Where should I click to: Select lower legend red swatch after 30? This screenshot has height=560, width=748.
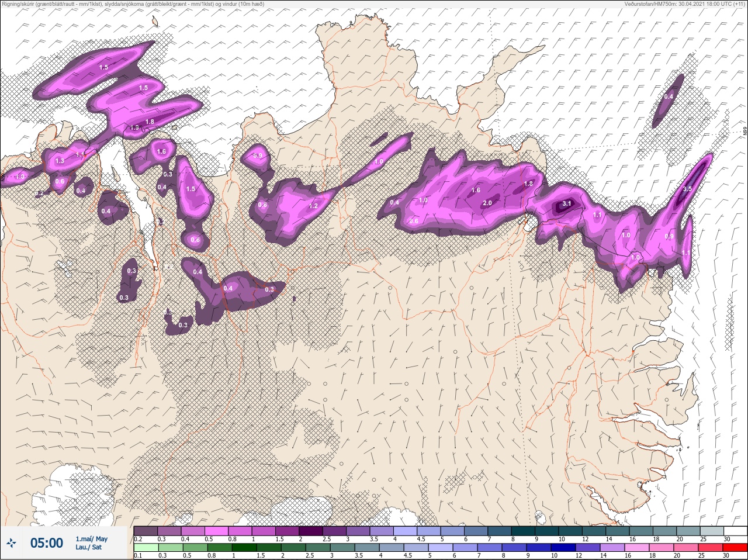pyautogui.click(x=736, y=548)
